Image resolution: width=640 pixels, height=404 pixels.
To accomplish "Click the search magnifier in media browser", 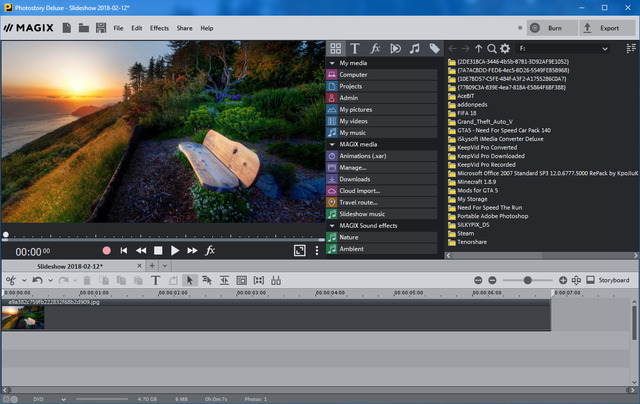I will pos(491,48).
